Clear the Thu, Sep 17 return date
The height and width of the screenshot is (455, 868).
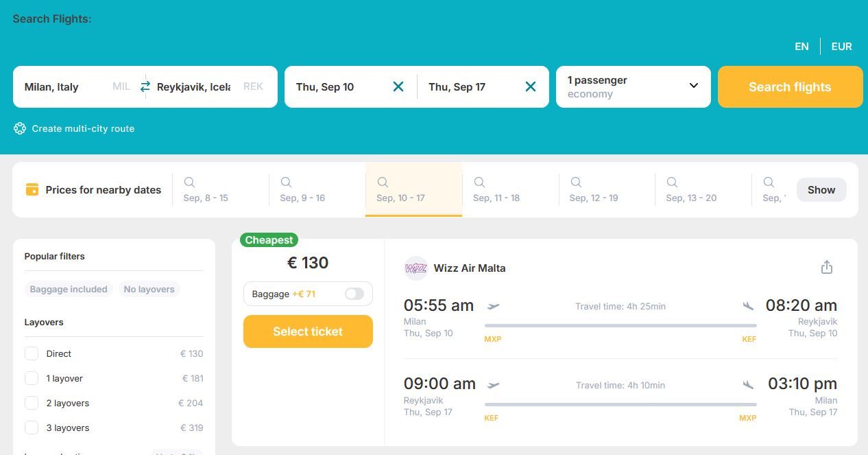pos(531,86)
